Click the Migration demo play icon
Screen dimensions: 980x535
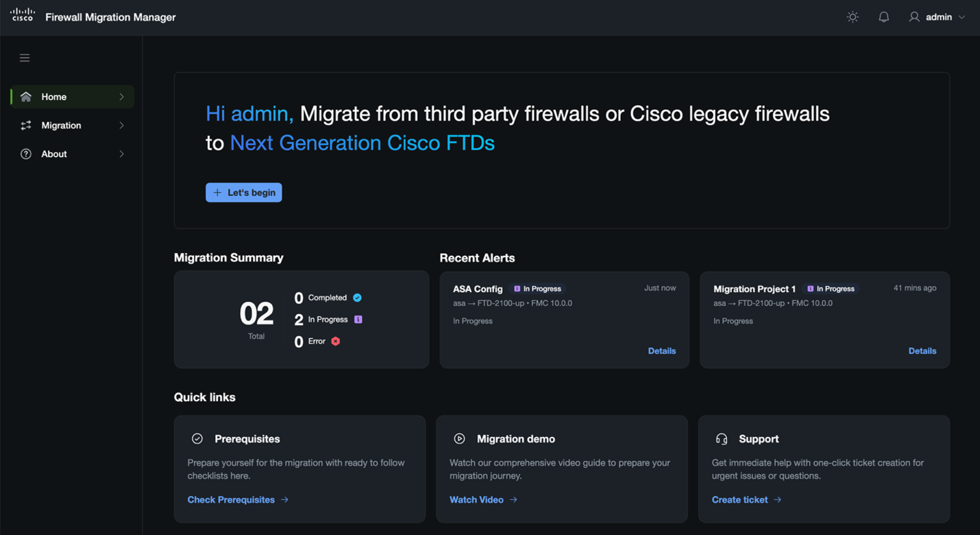459,438
